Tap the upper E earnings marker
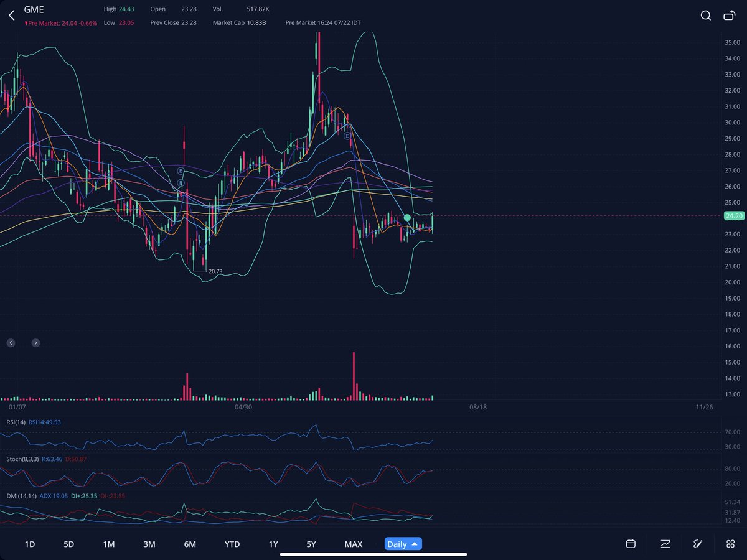747x560 pixels. tap(181, 170)
